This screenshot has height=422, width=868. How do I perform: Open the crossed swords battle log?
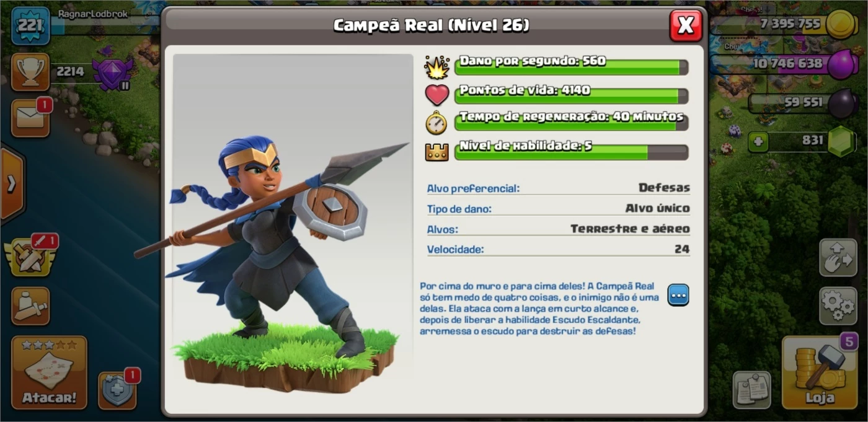(x=29, y=257)
